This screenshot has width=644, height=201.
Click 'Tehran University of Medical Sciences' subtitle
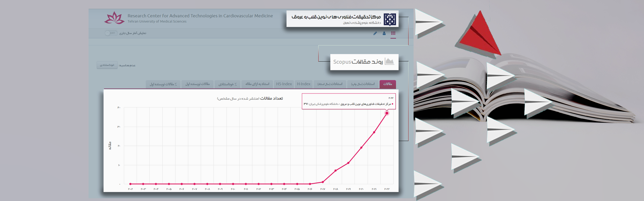tap(157, 21)
